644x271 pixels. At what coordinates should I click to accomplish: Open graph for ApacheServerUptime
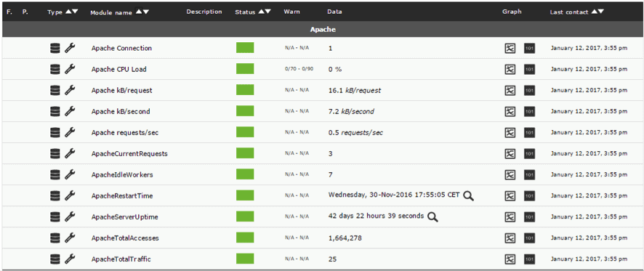510,217
